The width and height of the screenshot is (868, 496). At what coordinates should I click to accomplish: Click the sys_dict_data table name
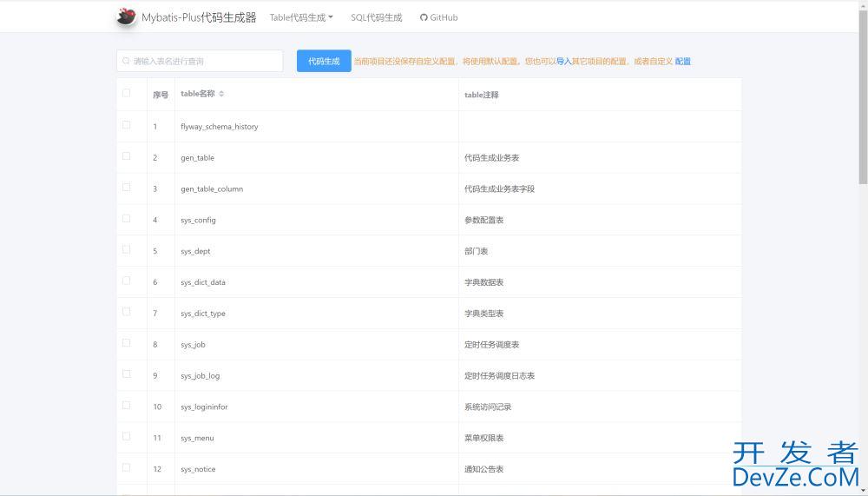click(x=202, y=282)
